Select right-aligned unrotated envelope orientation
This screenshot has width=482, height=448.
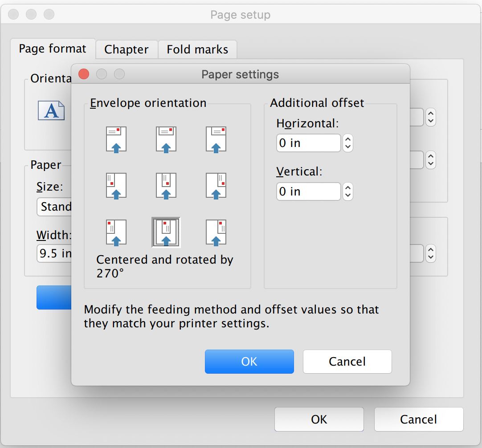pyautogui.click(x=216, y=139)
